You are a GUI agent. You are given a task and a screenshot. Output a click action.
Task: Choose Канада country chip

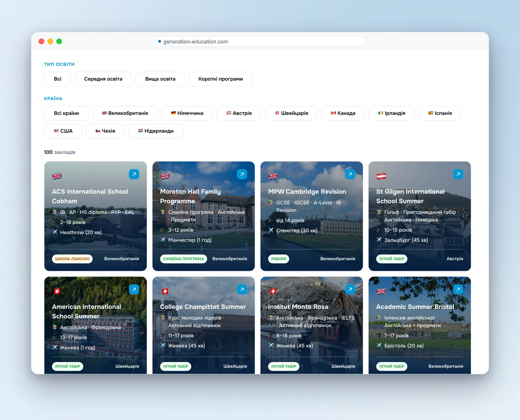coord(343,113)
